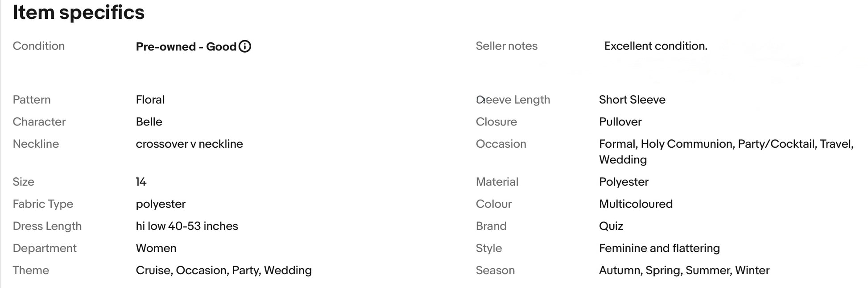Click the Multicoloured colour value

pos(636,204)
